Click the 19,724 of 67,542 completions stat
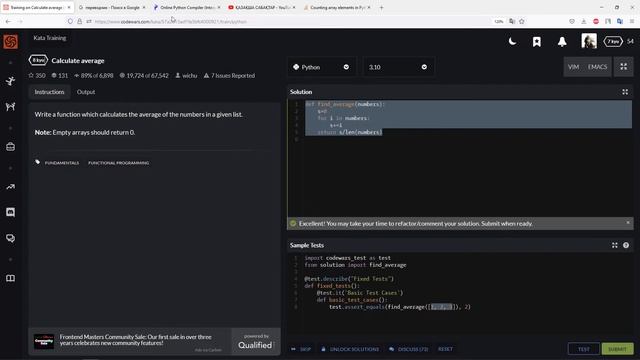The height and width of the screenshot is (360, 640). (144, 76)
